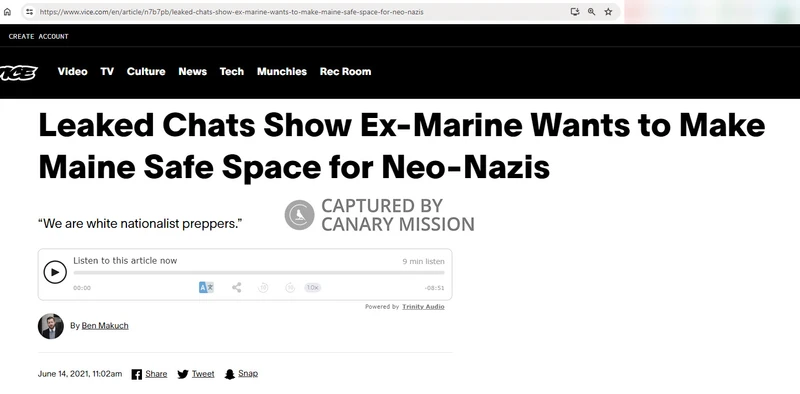Image resolution: width=800 pixels, height=394 pixels.
Task: Click the Share link
Action: tap(156, 374)
